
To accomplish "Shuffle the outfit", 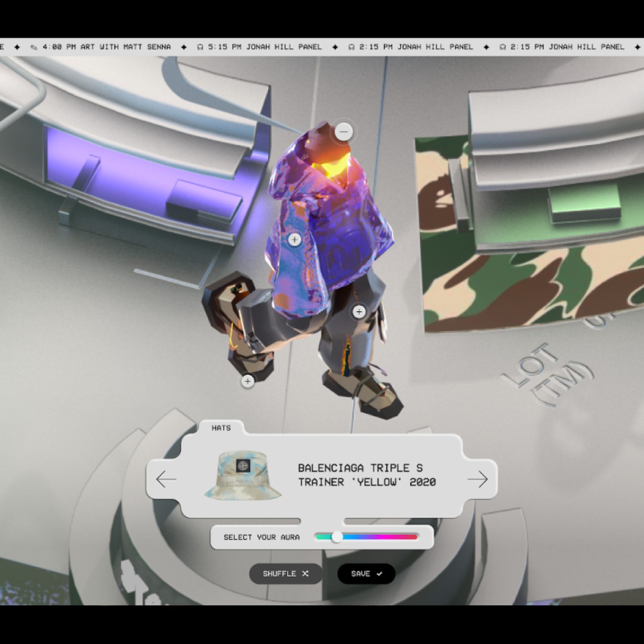I will tap(286, 574).
